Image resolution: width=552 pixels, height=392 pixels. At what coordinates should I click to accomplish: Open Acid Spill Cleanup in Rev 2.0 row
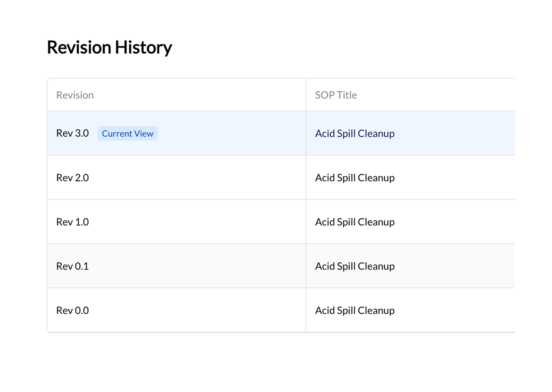click(x=355, y=178)
